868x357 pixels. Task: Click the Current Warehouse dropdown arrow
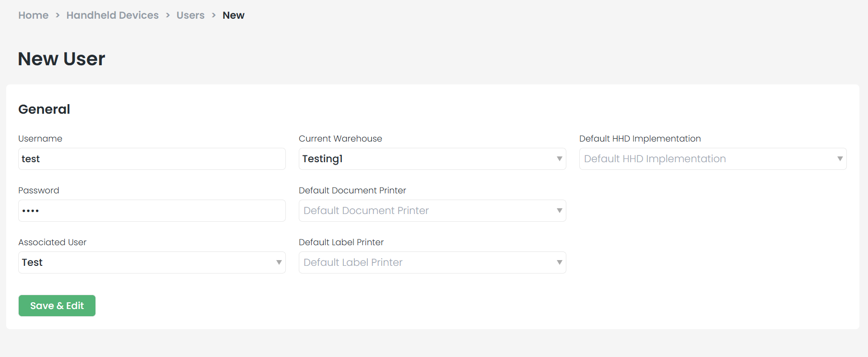[x=559, y=159]
